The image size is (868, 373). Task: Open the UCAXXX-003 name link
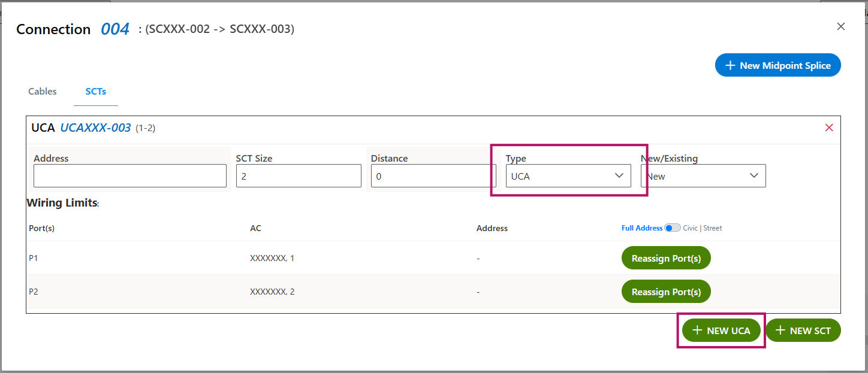[x=95, y=128]
